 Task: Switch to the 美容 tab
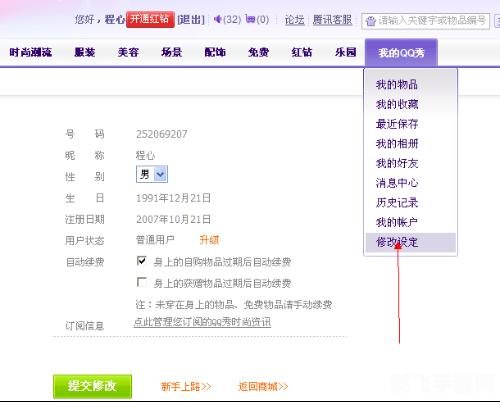pos(128,52)
